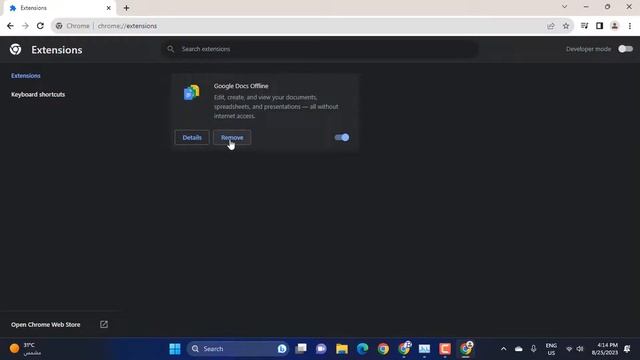Open the taskbar clock and date
Screen dimensions: 640x360
point(604,349)
